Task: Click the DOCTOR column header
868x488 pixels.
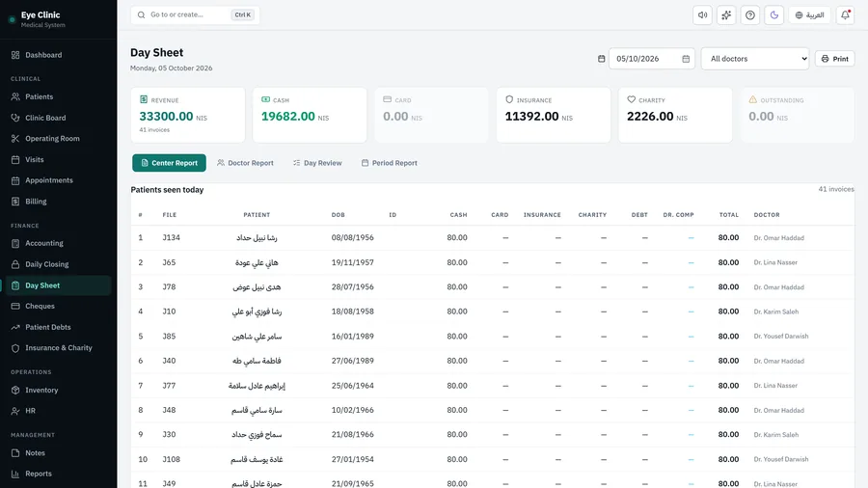Action: click(x=767, y=215)
